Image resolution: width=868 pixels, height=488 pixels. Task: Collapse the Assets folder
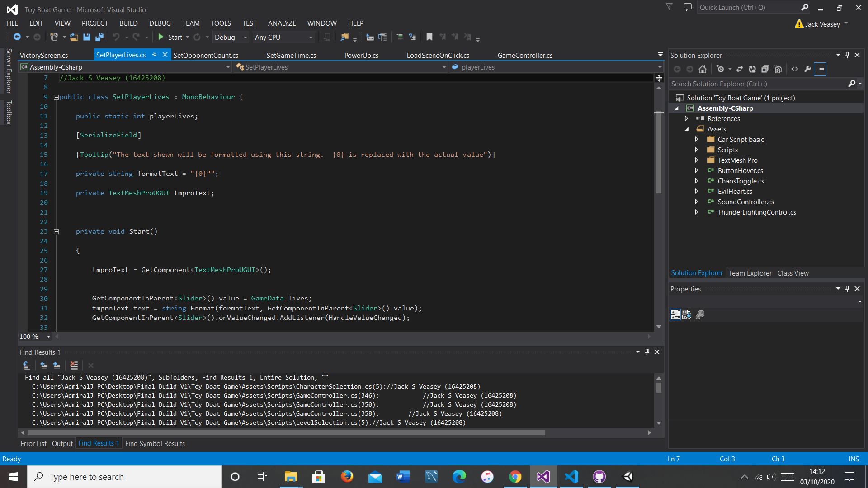click(x=687, y=129)
